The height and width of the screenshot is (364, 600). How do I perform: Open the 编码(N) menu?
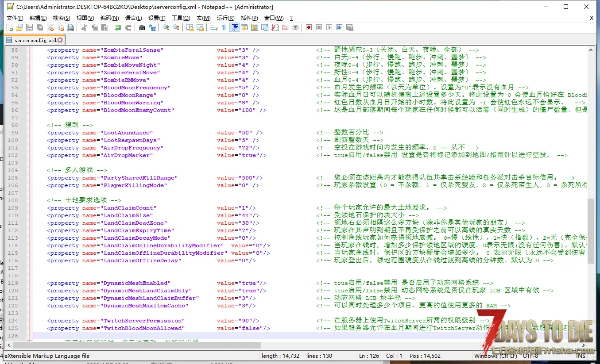[x=109, y=18]
